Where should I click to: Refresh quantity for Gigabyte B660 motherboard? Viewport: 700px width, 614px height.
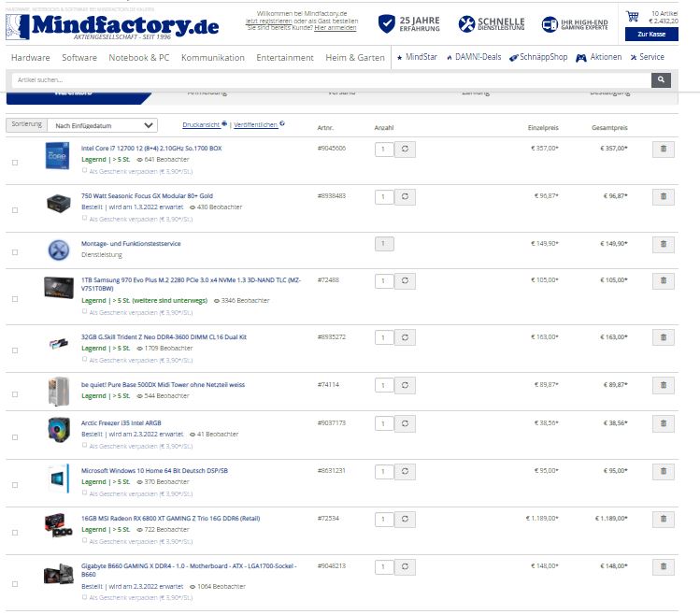point(405,567)
